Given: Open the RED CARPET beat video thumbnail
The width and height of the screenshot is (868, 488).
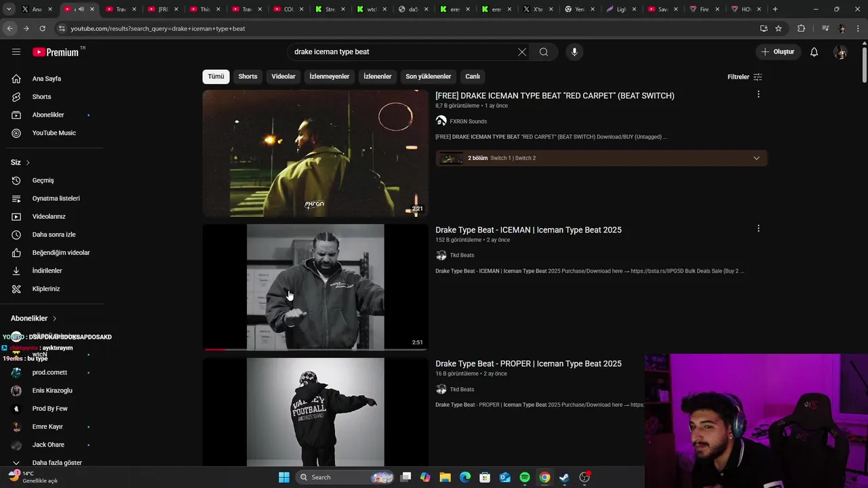Looking at the screenshot, I should (315, 153).
